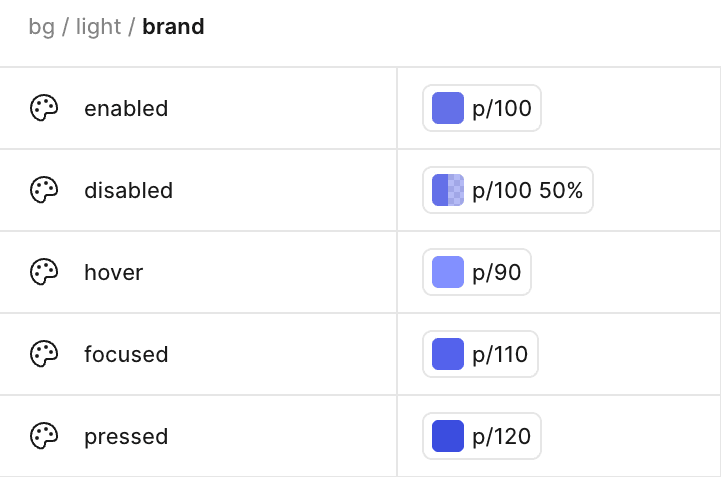Select the pressed variable name

(x=126, y=436)
